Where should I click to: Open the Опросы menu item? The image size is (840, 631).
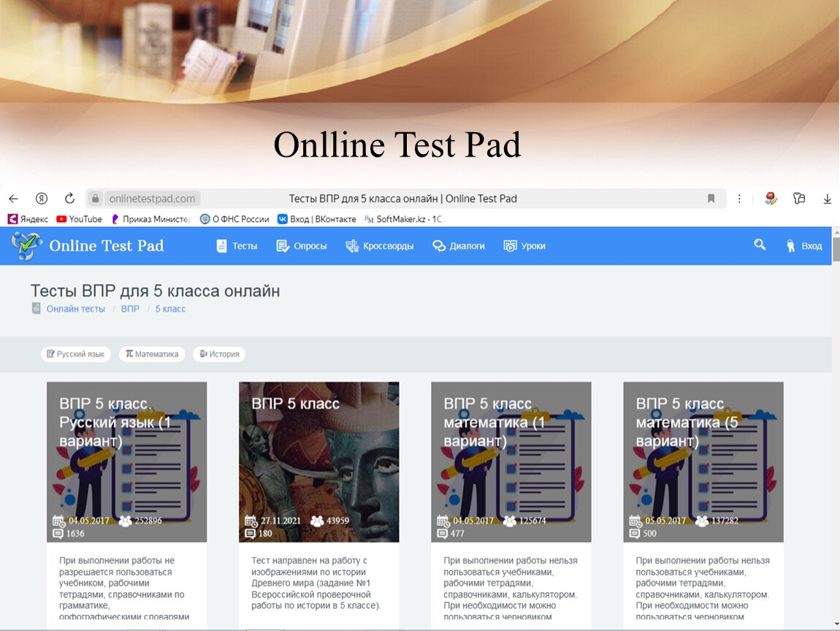(302, 246)
